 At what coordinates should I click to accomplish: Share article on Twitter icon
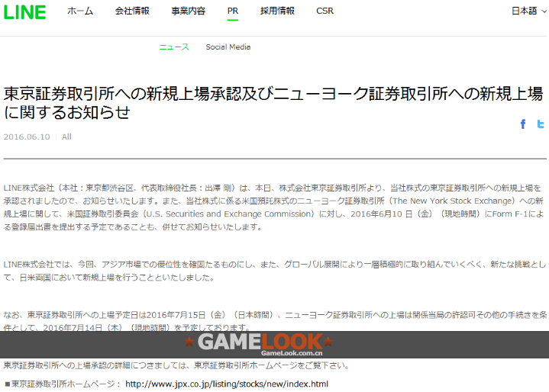click(x=541, y=124)
